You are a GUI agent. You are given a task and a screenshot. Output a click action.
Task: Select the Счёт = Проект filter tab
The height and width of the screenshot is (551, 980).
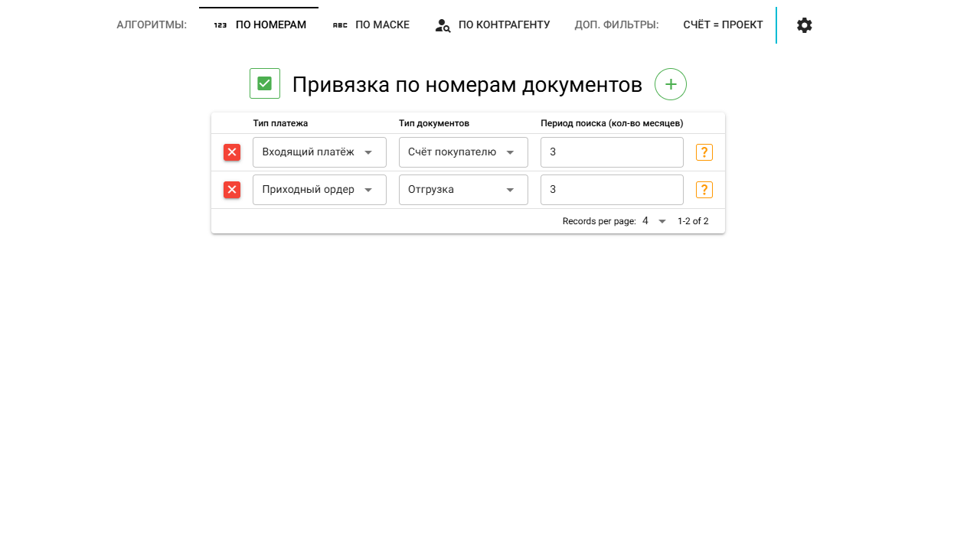(723, 25)
